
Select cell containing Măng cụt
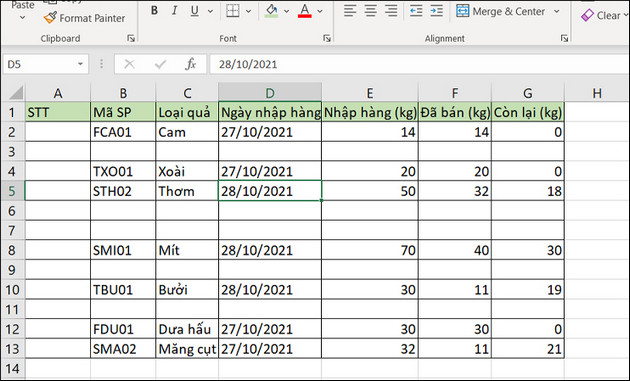pyautogui.click(x=187, y=349)
